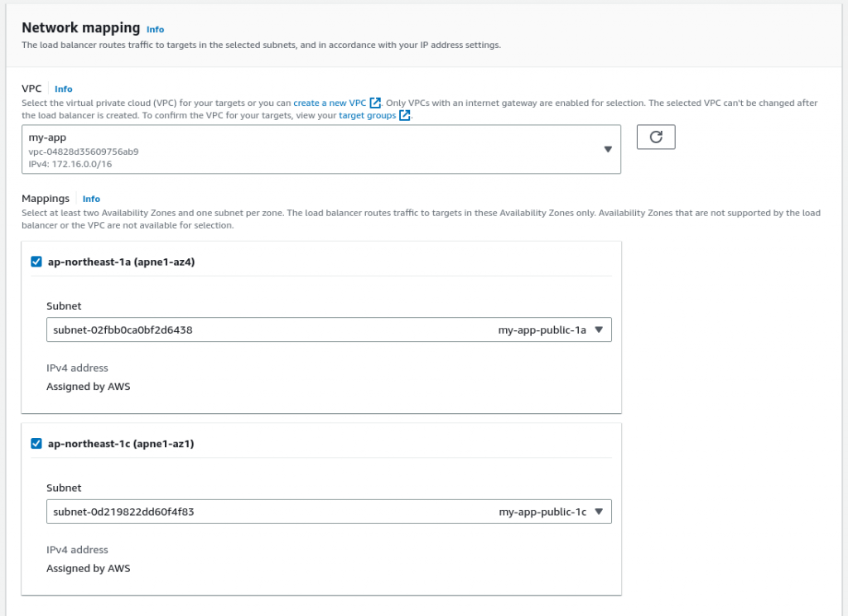Click external-link icon after "create a new VPC"

(375, 103)
